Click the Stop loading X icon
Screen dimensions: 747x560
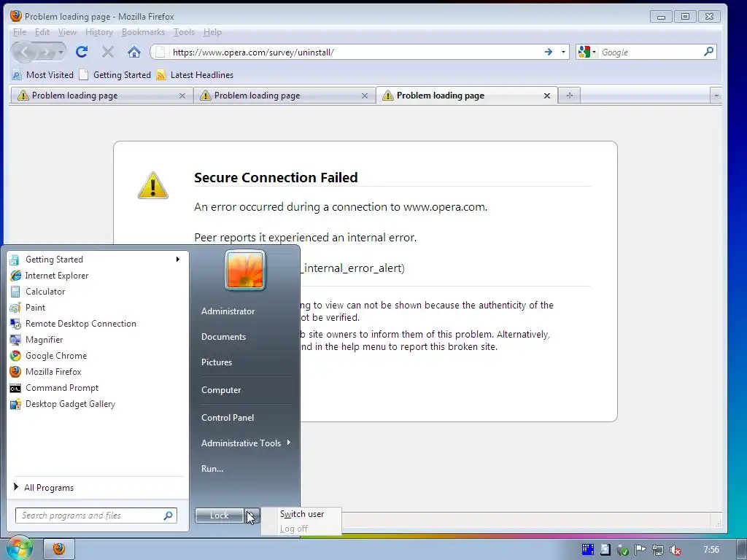(x=108, y=52)
